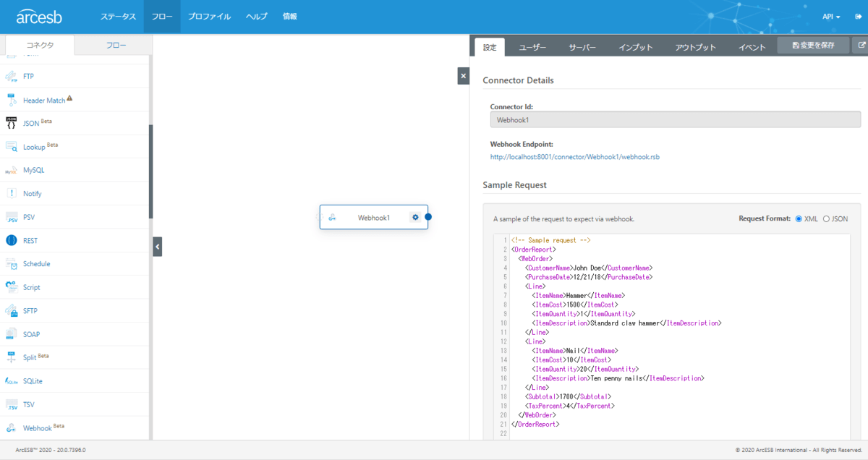Select JSON request format
The height and width of the screenshot is (460, 868).
827,218
